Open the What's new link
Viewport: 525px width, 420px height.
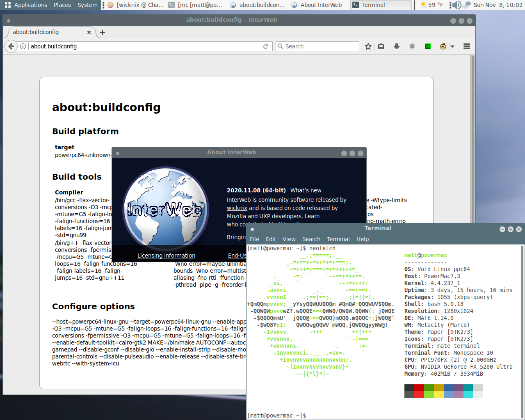pos(306,190)
